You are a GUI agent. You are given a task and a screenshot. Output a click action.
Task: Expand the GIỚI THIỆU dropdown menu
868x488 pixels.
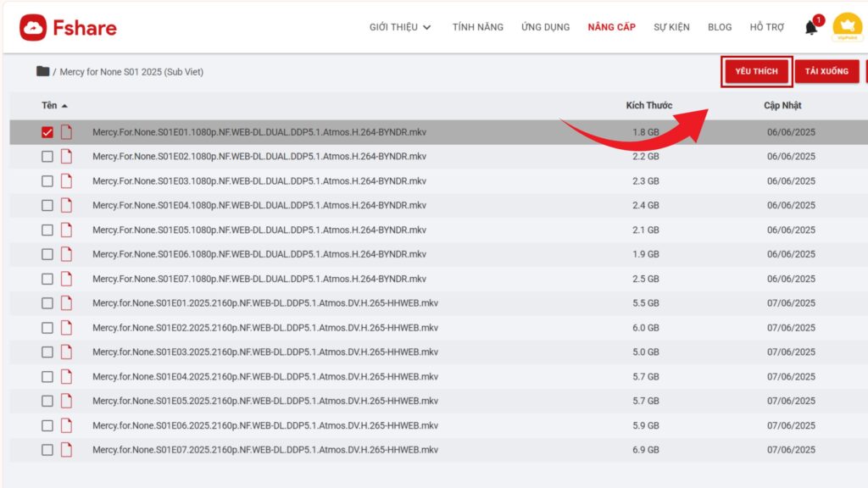[400, 27]
